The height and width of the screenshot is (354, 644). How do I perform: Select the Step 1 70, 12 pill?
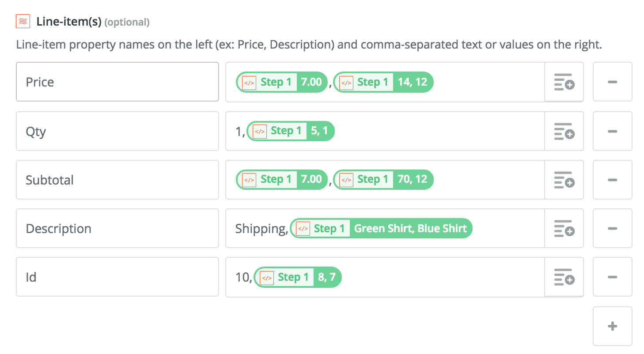tap(383, 180)
